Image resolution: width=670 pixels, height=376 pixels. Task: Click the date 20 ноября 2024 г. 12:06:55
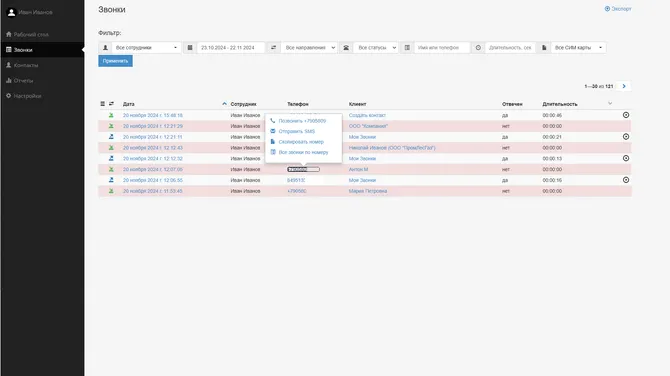point(153,180)
